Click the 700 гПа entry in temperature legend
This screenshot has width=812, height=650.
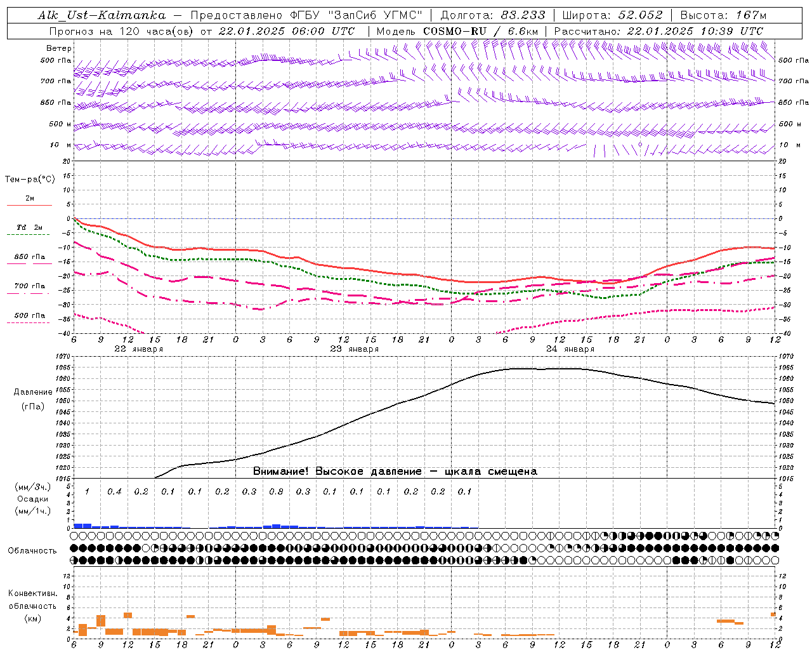[x=29, y=286]
